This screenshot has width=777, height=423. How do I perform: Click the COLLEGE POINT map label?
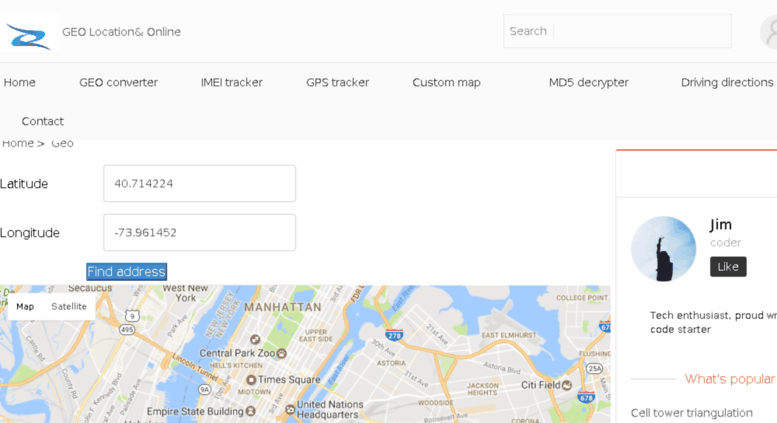coord(582,298)
